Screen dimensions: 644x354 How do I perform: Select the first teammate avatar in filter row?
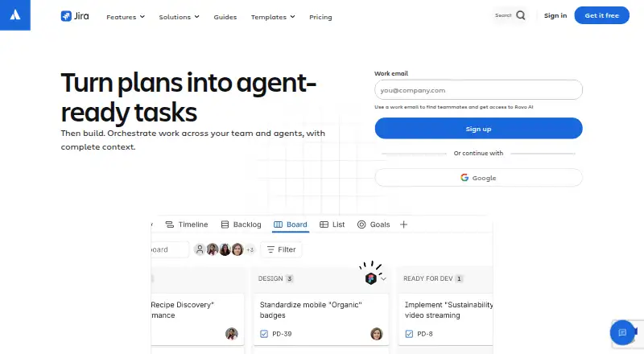[213, 249]
